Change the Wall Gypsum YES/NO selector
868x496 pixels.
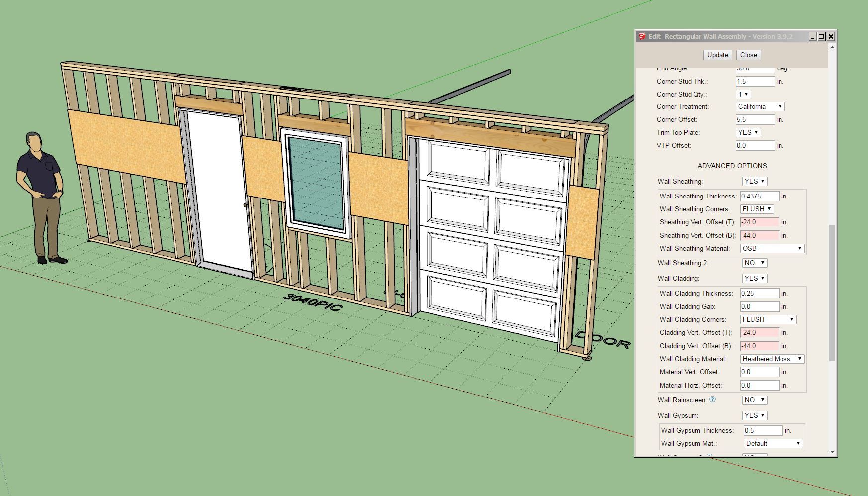click(754, 415)
